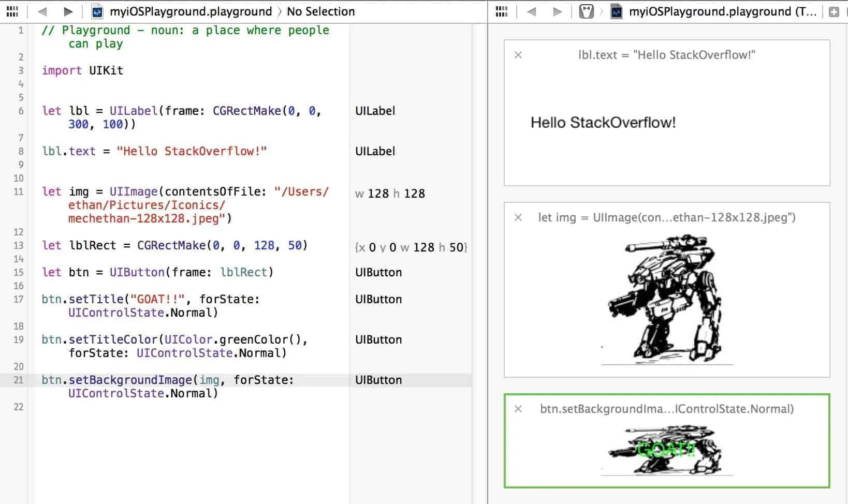Click the timeline assistant mode icon

[586, 11]
